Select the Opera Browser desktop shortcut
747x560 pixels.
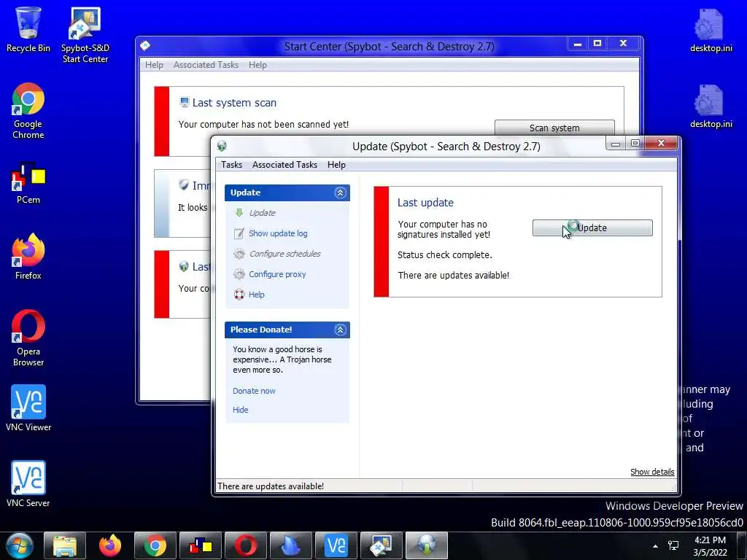(x=28, y=338)
